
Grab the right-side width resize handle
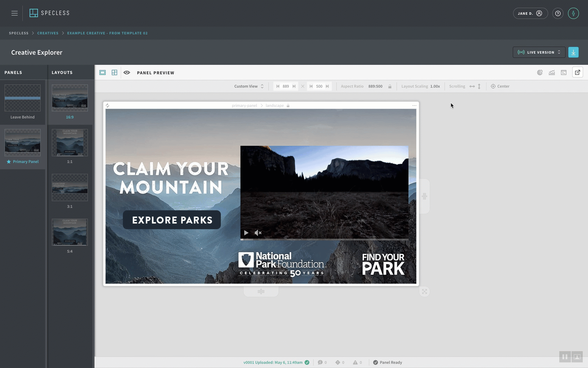pyautogui.click(x=424, y=196)
